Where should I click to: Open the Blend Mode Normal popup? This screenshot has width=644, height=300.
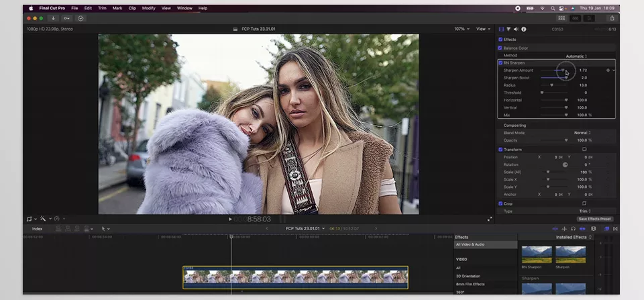[x=582, y=133]
